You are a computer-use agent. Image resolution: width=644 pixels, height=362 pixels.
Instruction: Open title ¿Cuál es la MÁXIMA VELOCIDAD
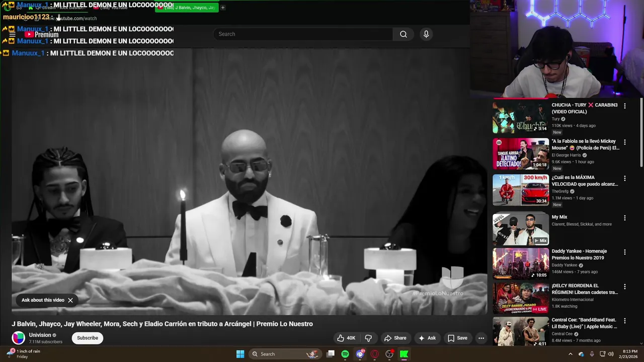pyautogui.click(x=585, y=180)
